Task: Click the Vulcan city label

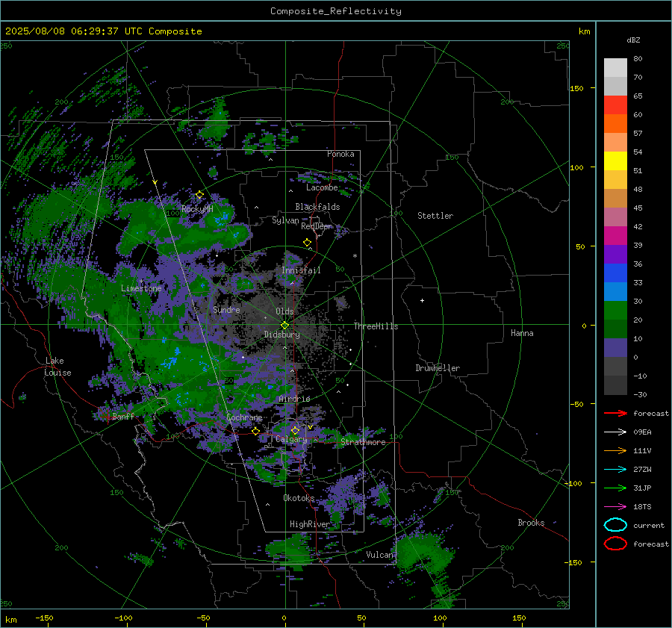Action: click(x=380, y=555)
